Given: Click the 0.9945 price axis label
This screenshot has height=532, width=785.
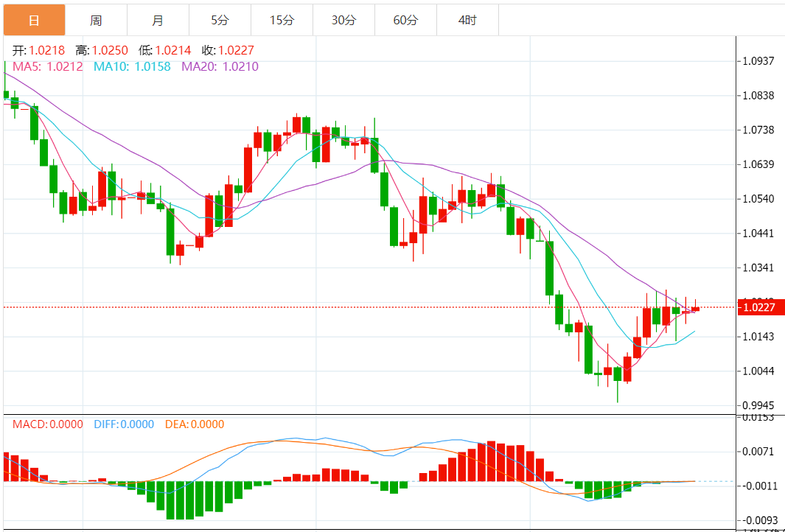Looking at the screenshot, I should [758, 405].
